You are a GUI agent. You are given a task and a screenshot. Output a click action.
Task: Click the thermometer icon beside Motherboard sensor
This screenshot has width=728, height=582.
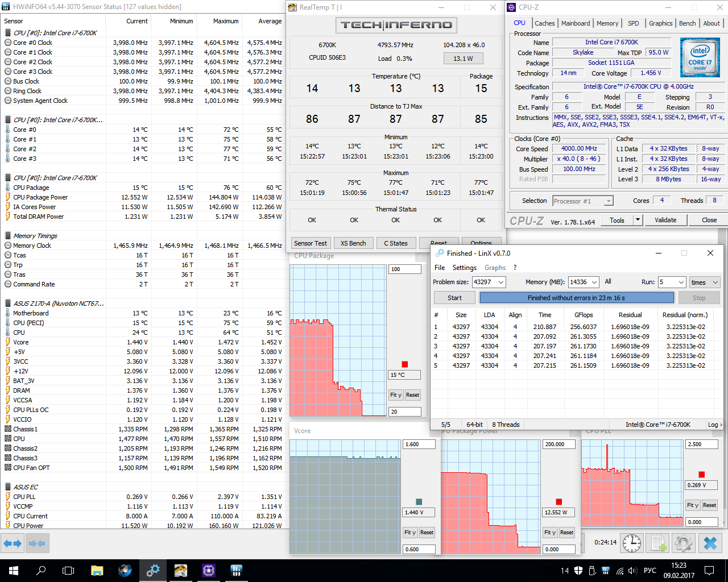tap(8, 313)
